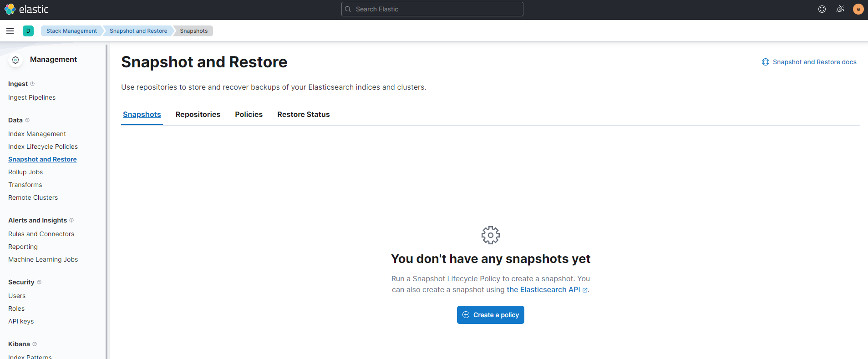
Task: Click the info icon beside Ingest
Action: coord(32,84)
